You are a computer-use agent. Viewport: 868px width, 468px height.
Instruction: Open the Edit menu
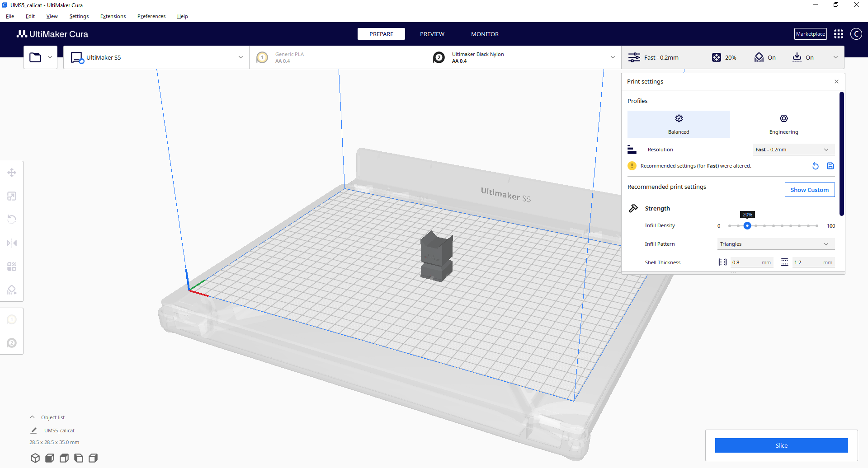pyautogui.click(x=30, y=16)
